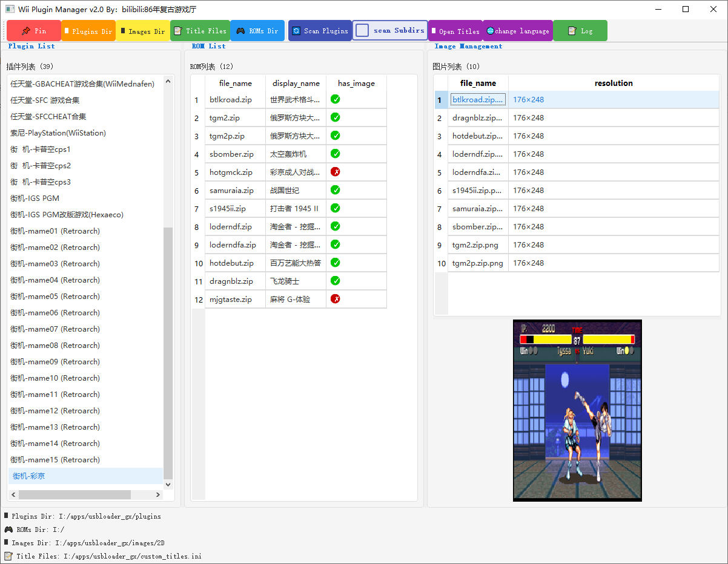The image size is (728, 564).
Task: Click the notepad icon beside Title Files status
Action: click(x=8, y=556)
